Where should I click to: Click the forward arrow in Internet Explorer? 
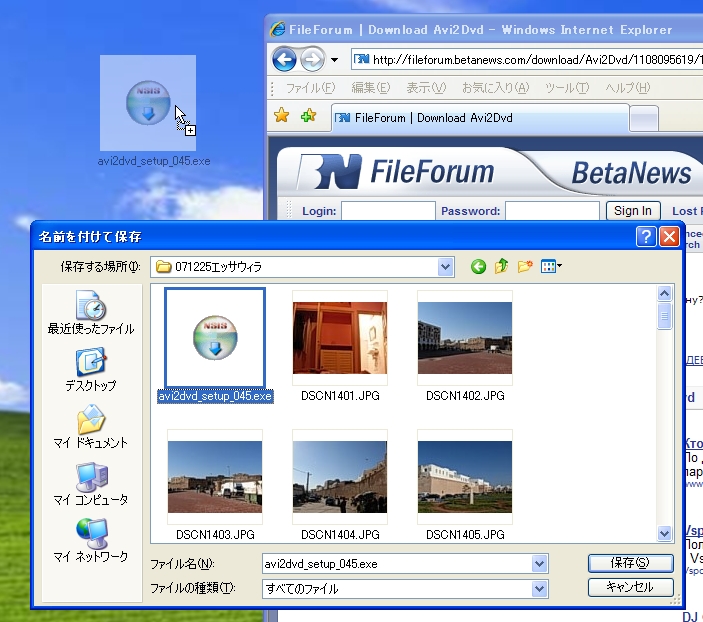pyautogui.click(x=312, y=59)
